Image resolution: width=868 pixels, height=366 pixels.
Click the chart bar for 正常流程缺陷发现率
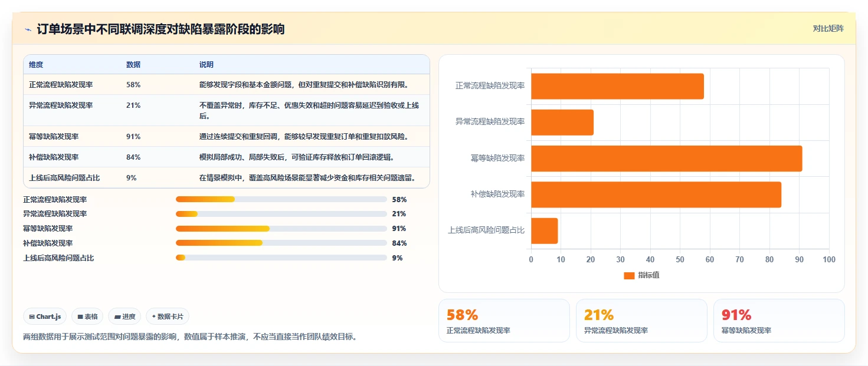(617, 86)
